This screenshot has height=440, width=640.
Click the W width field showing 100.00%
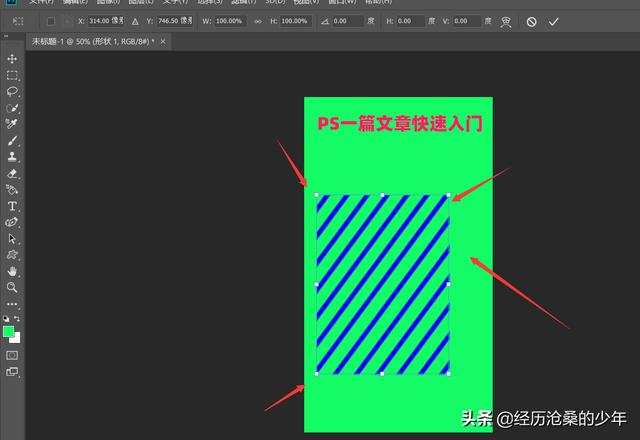tap(230, 21)
